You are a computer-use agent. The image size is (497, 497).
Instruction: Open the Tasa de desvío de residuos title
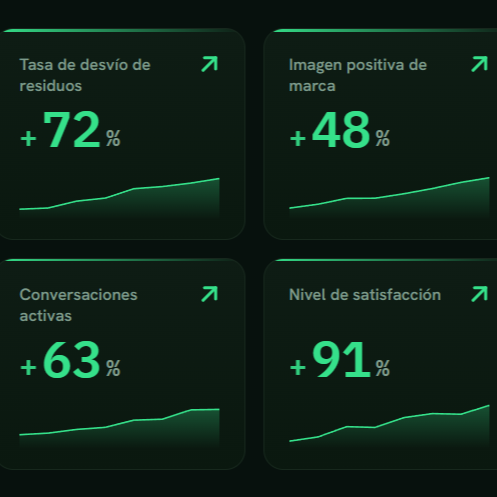[85, 75]
